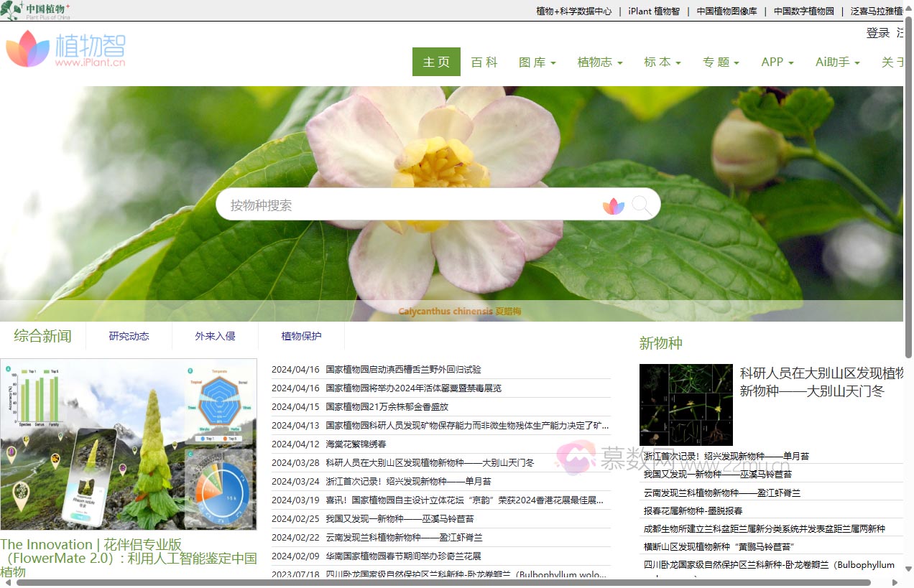Select the magnifier search icon
914x588 pixels.
pyautogui.click(x=643, y=204)
